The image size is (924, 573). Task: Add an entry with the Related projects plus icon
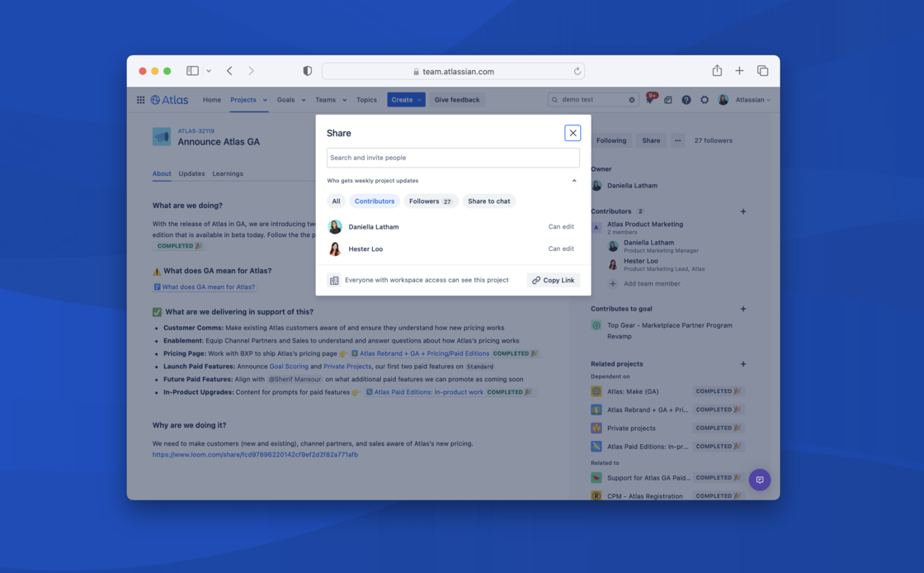point(742,363)
